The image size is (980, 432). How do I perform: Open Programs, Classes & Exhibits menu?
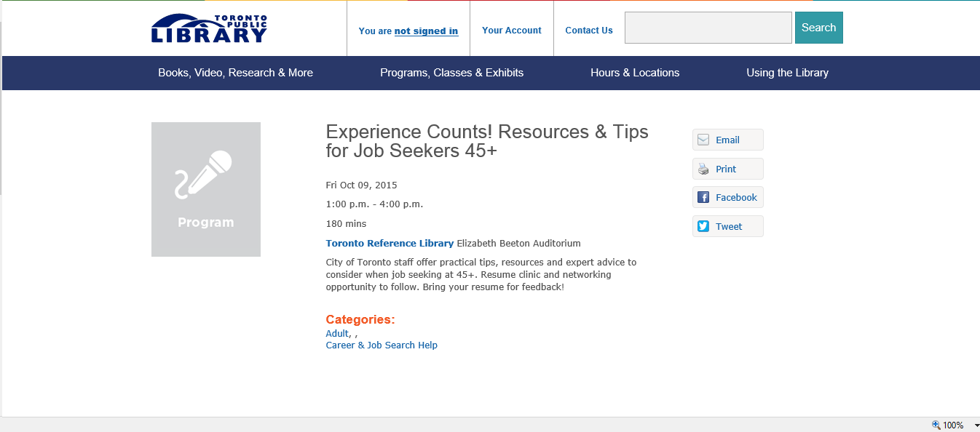pyautogui.click(x=451, y=73)
